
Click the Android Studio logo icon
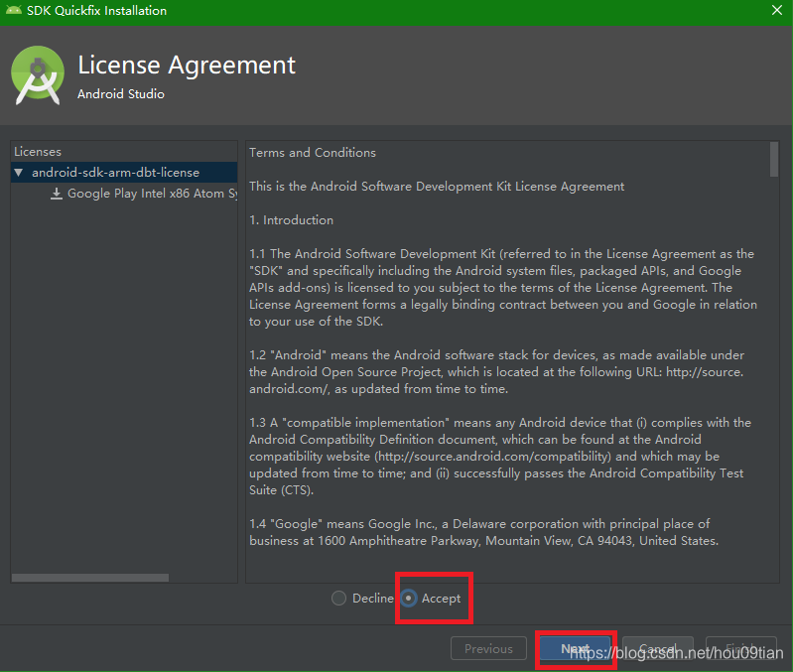point(38,75)
